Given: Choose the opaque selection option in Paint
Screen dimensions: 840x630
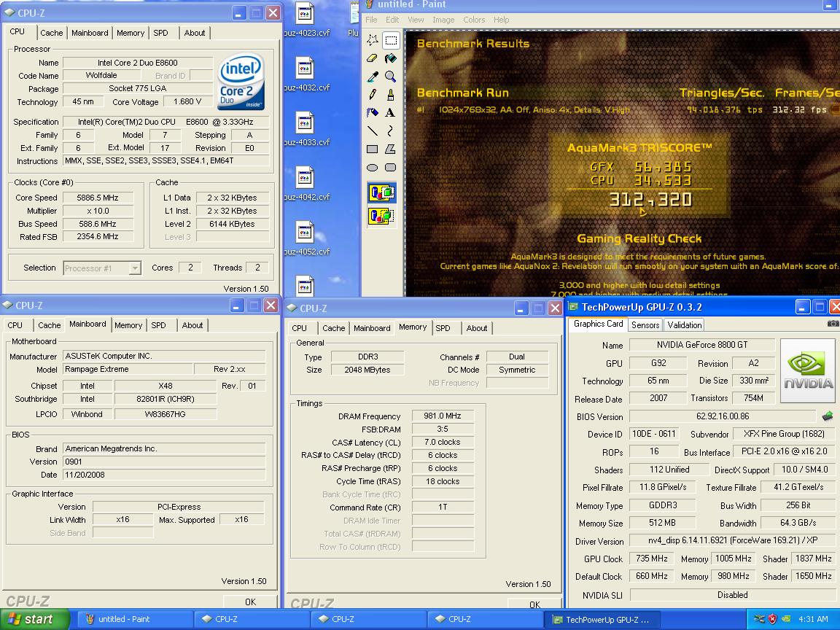Looking at the screenshot, I should pos(381,192).
